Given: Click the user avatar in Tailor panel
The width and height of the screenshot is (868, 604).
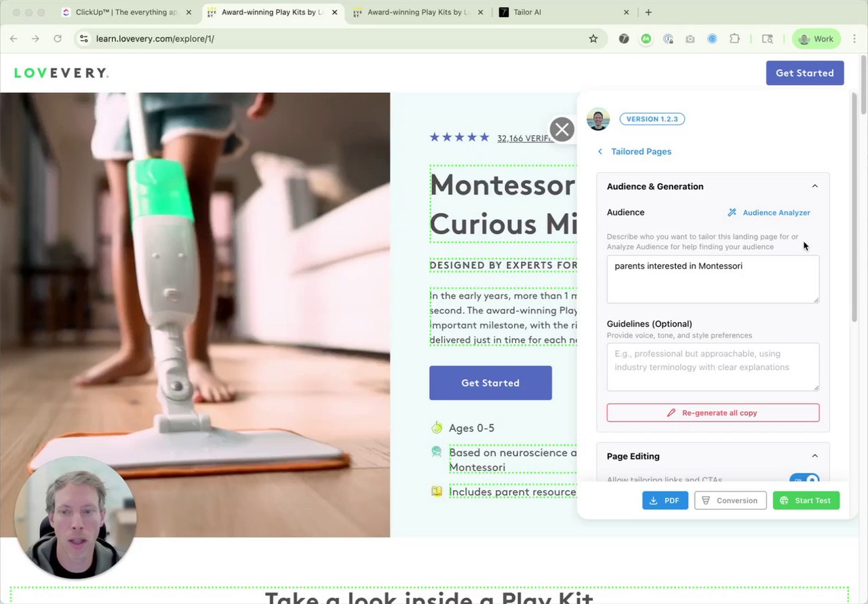Looking at the screenshot, I should click(x=598, y=119).
